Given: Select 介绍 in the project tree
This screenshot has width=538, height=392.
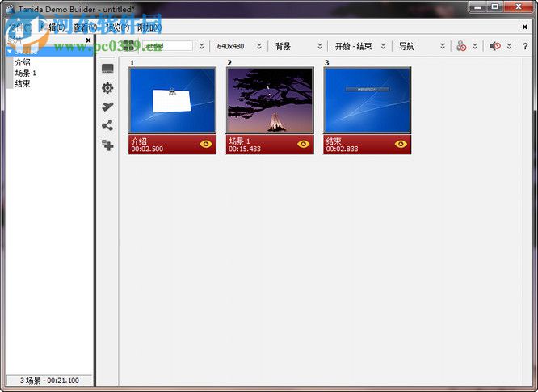Looking at the screenshot, I should [23, 62].
